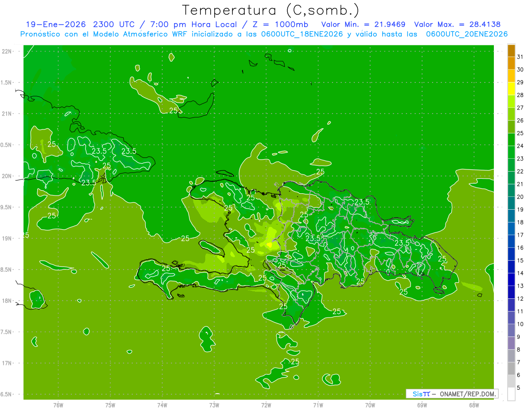
Task: Click the colorbar label "12"
Action: pyautogui.click(x=520, y=298)
